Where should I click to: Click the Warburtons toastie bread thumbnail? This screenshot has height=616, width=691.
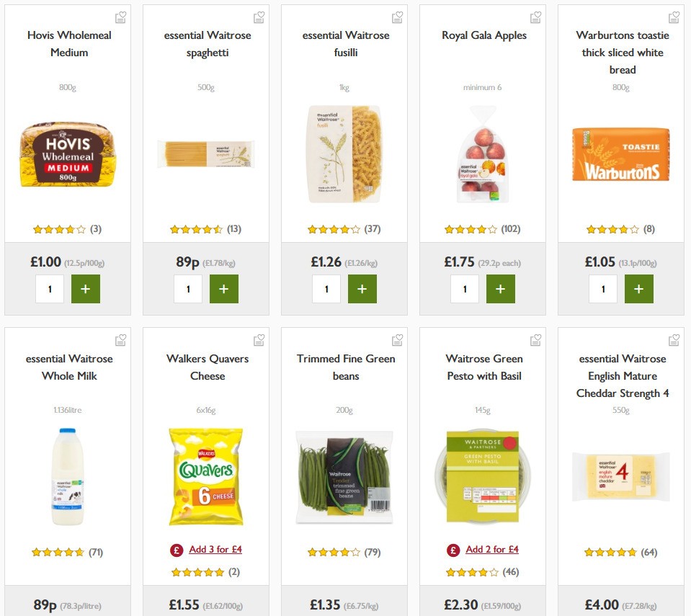point(621,153)
